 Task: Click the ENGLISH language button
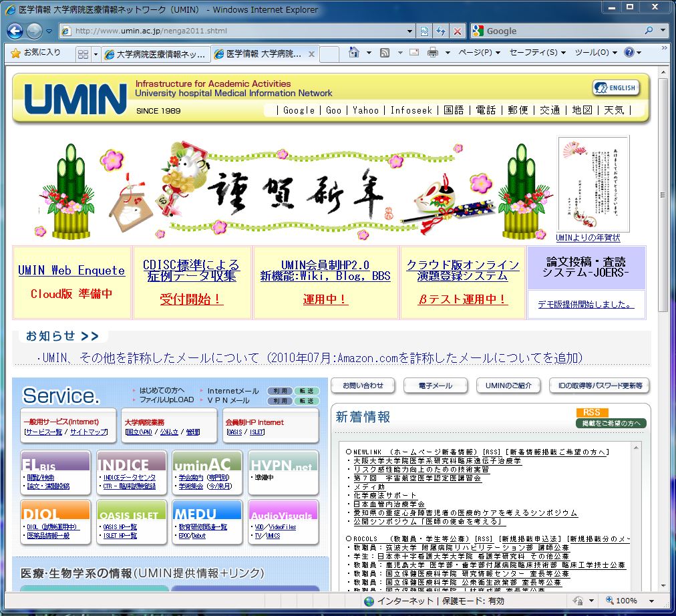tap(615, 88)
